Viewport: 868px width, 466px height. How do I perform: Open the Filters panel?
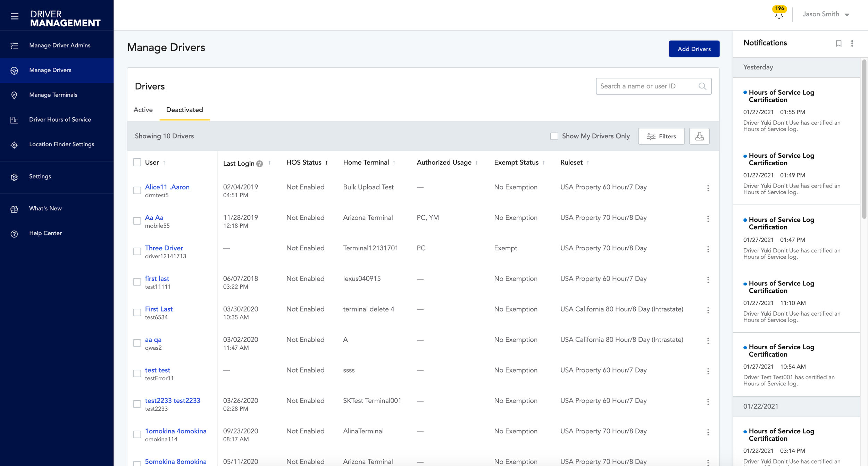[661, 136]
